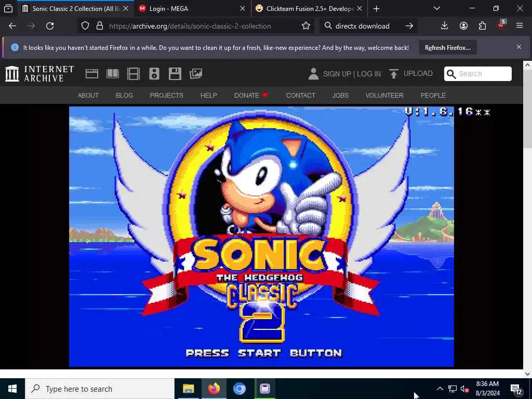Close the Clickteam Fusion tab
The width and height of the screenshot is (532, 399).
click(x=360, y=8)
